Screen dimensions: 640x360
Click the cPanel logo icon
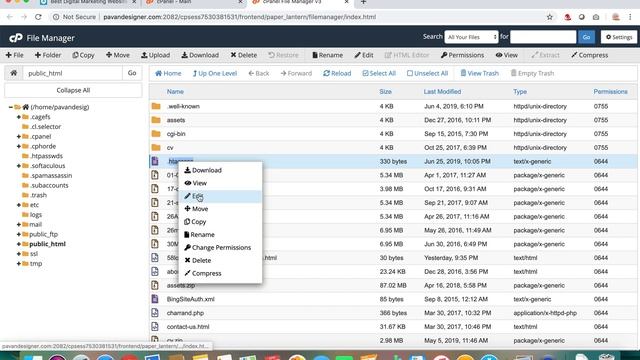tap(16, 38)
